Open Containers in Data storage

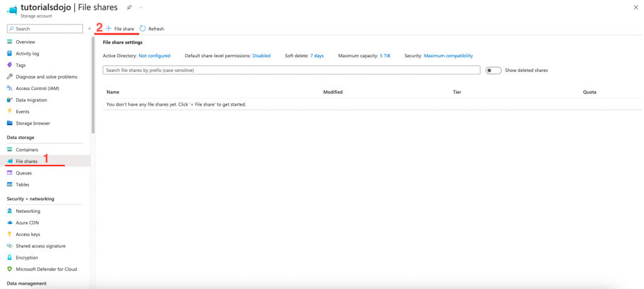27,150
